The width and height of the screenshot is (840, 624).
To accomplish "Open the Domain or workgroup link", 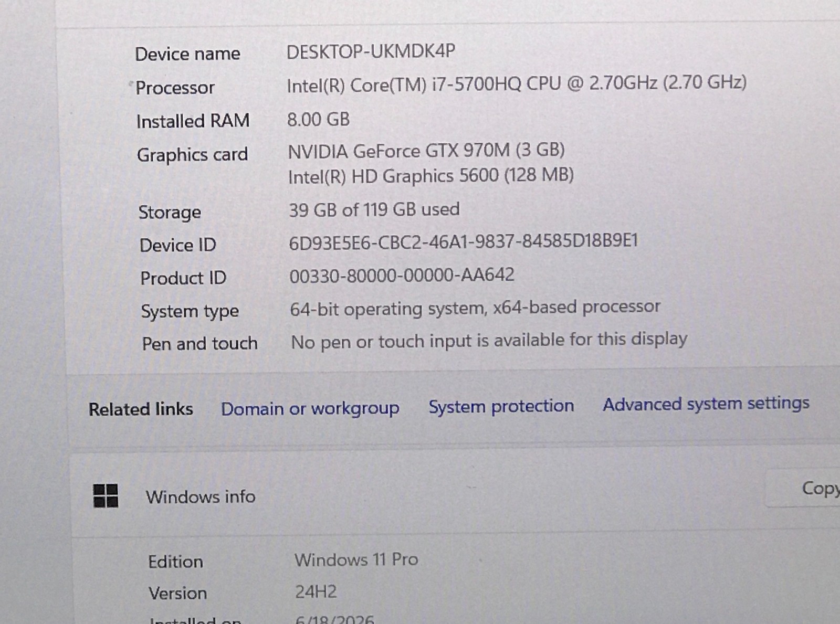I will click(310, 409).
